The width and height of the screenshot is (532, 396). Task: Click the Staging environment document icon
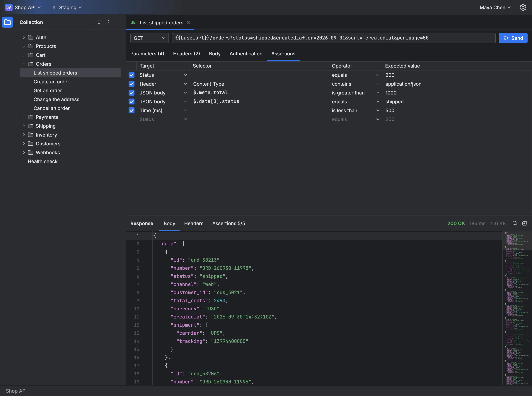tap(54, 7)
